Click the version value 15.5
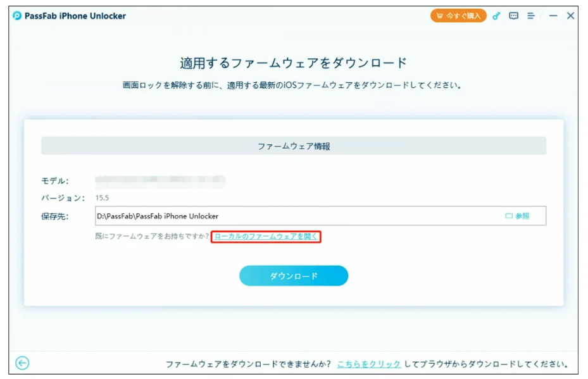 click(x=102, y=198)
